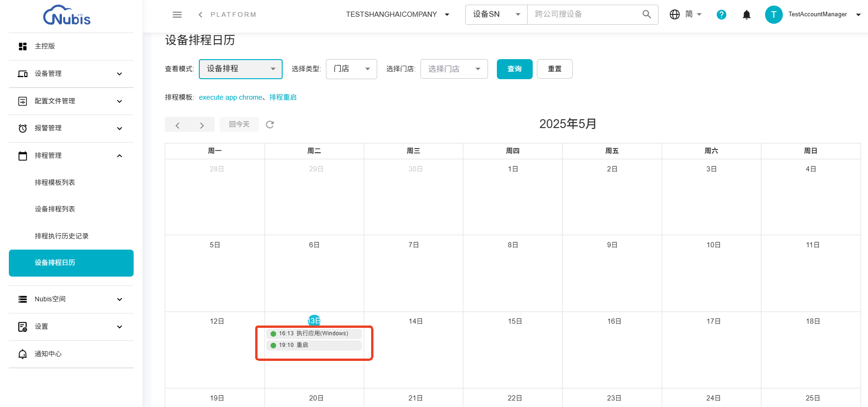Expand the Nubis空间 menu
This screenshot has width=868, height=407.
click(x=120, y=299)
